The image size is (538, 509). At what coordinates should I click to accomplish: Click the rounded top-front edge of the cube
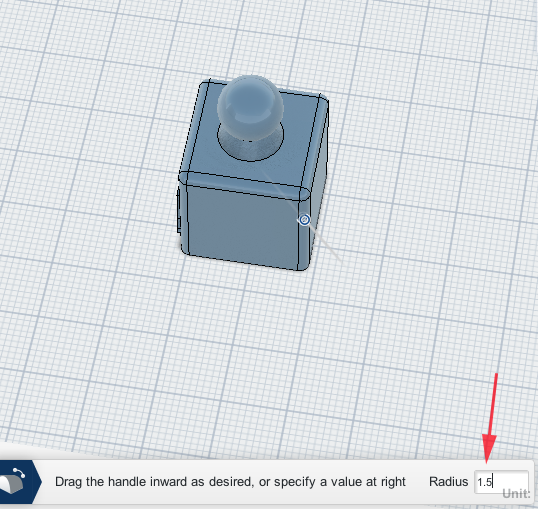(x=244, y=185)
